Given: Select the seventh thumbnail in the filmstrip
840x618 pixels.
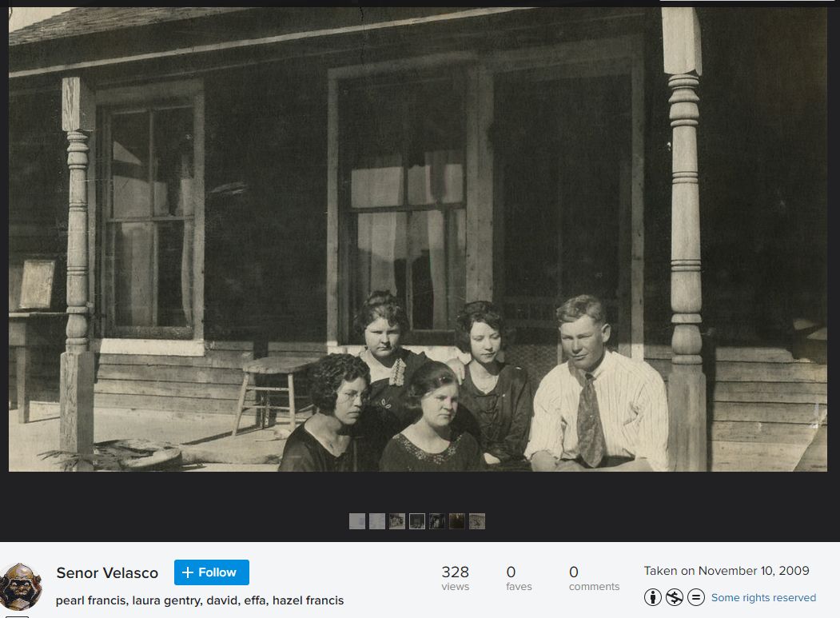Looking at the screenshot, I should click(477, 521).
